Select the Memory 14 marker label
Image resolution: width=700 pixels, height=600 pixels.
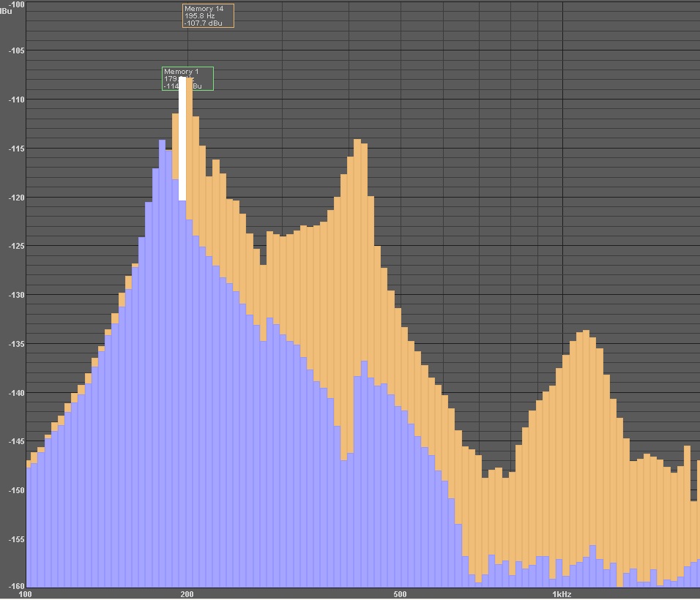pos(208,15)
